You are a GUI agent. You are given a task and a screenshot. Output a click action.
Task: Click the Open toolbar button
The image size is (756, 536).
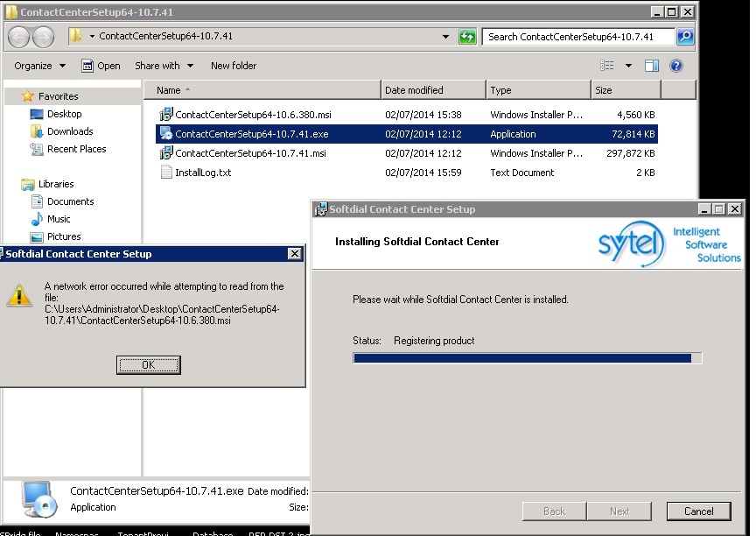pos(101,66)
